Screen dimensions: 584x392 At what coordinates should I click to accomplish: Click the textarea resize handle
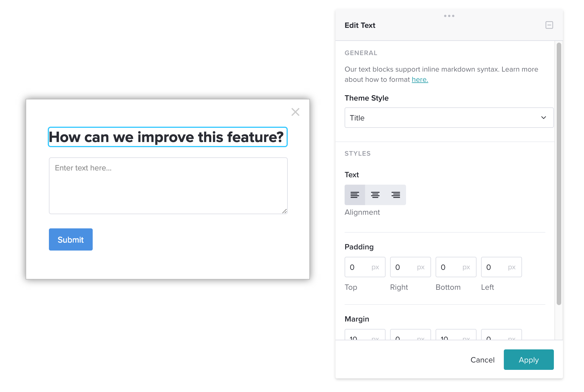coord(284,211)
